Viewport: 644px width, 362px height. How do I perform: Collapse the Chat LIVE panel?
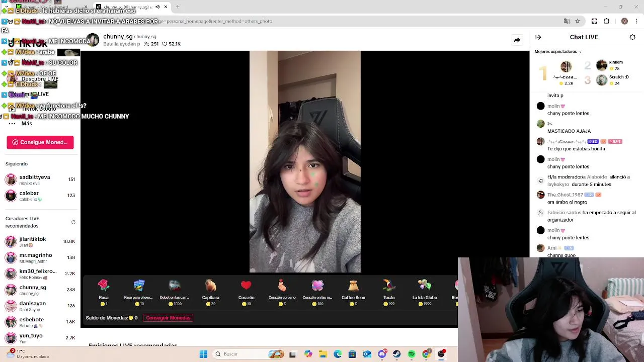click(x=538, y=37)
